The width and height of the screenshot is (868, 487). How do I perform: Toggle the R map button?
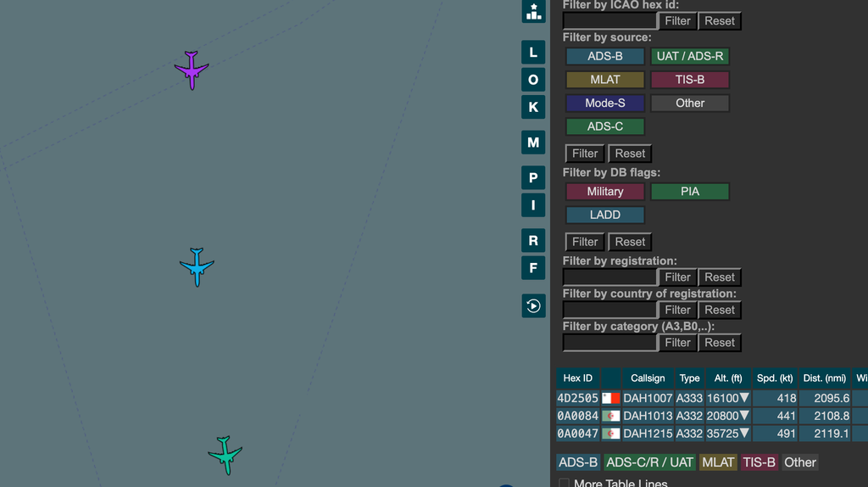[x=533, y=240]
